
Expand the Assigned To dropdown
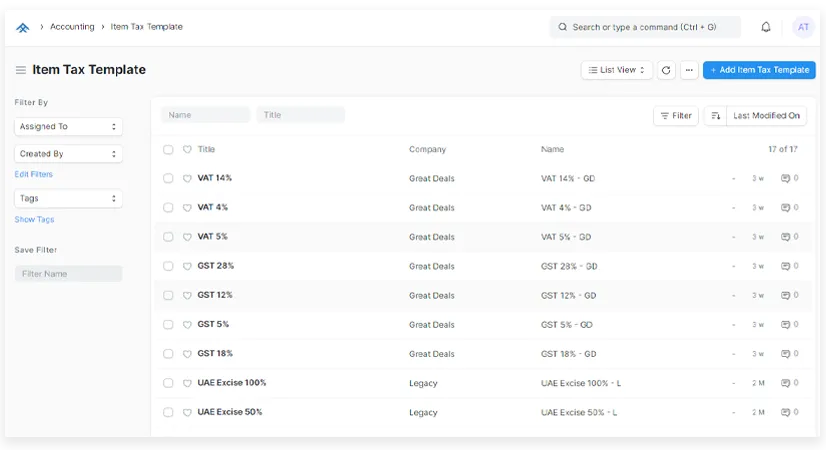pyautogui.click(x=68, y=127)
